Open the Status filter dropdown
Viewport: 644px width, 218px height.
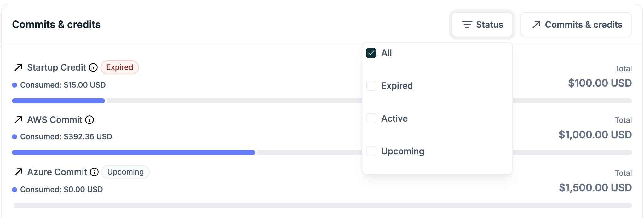pos(482,24)
